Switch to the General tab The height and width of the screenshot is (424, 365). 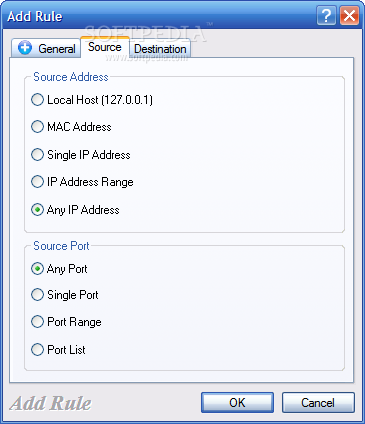pyautogui.click(x=46, y=48)
